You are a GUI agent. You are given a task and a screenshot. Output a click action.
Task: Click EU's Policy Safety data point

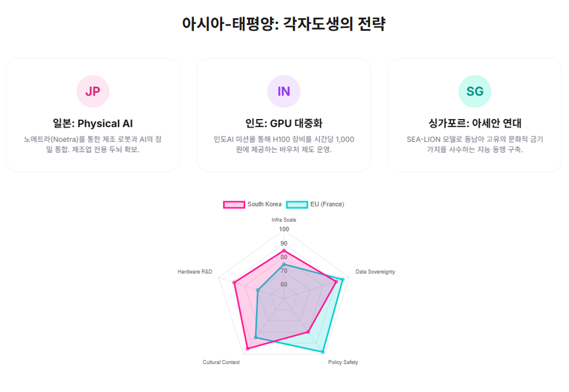[323, 352]
